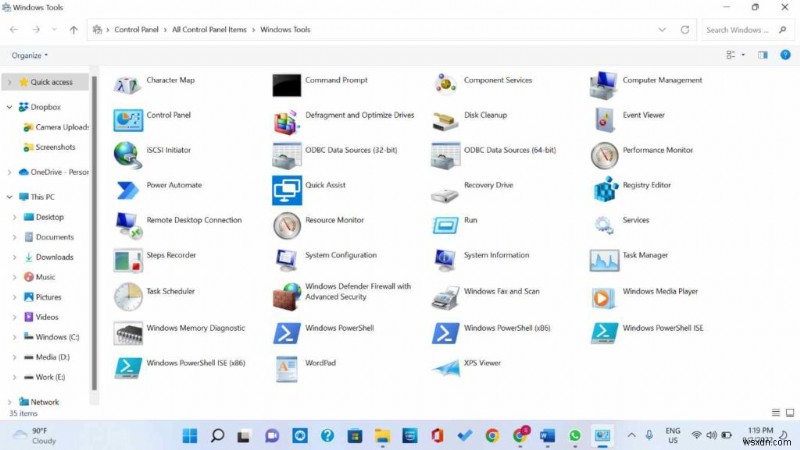Screen dimensions: 800x450
Task: Expand the Quick access tree node
Action: pyautogui.click(x=9, y=82)
